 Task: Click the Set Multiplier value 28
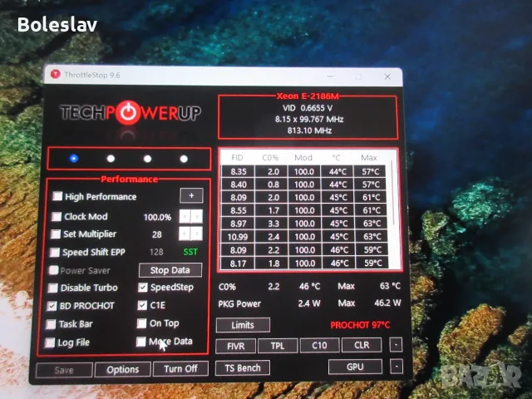point(157,234)
